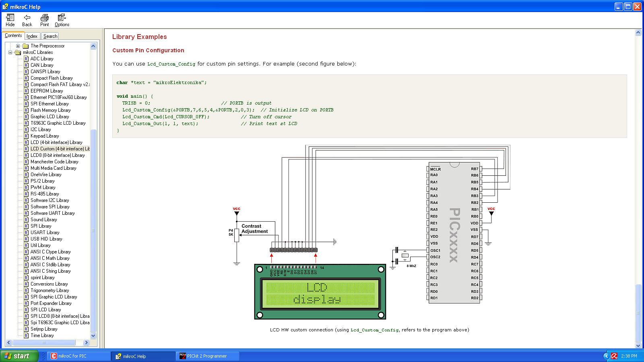Open RS-485 Library topic

click(45, 194)
